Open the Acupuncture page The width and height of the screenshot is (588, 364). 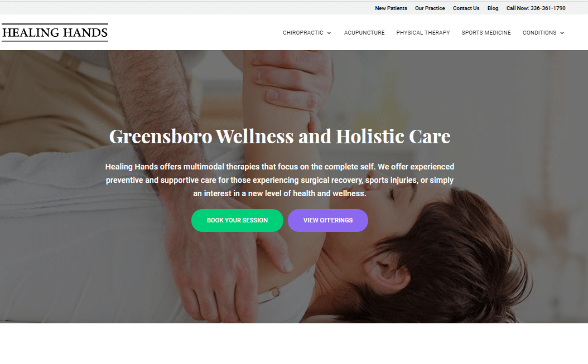click(x=364, y=33)
